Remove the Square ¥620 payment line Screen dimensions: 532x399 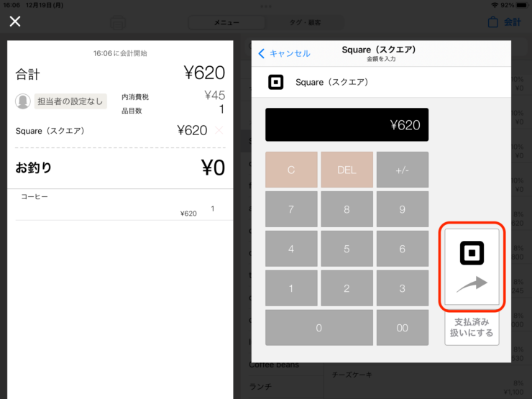coord(219,130)
